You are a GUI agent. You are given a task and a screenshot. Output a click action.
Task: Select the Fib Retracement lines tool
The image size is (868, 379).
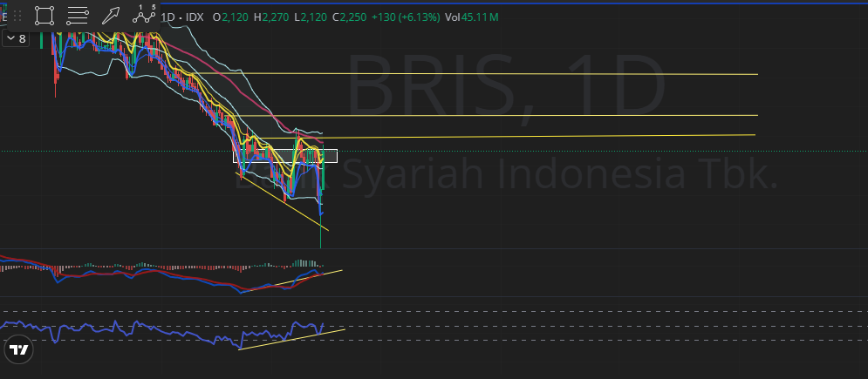[78, 16]
